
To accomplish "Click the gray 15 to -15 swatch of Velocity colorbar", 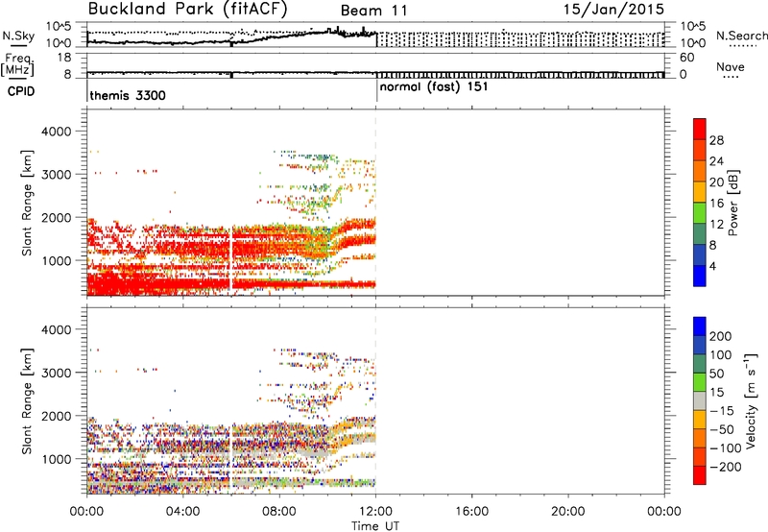I will [x=700, y=400].
